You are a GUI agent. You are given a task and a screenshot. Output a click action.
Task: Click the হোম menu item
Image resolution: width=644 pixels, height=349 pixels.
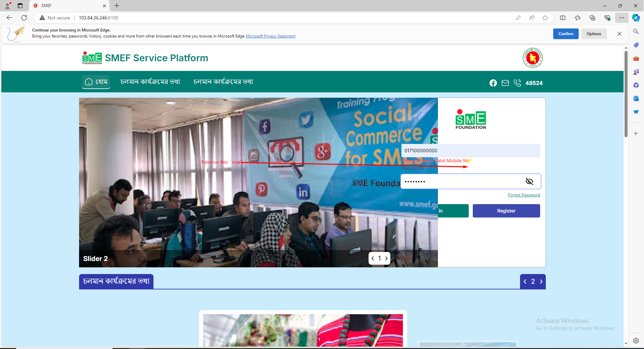coord(96,82)
